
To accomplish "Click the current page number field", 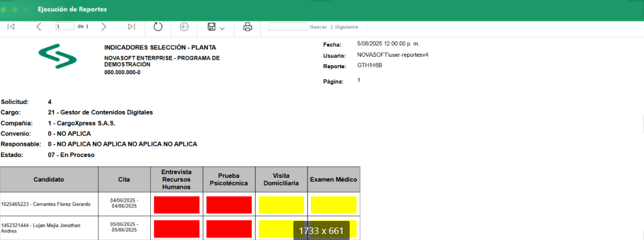I will 65,27.
